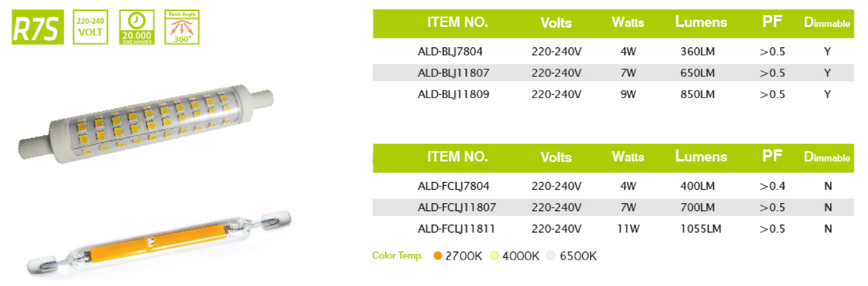Click the 220-240 Volt icon
Viewport: 868px width, 286px height.
(x=90, y=27)
